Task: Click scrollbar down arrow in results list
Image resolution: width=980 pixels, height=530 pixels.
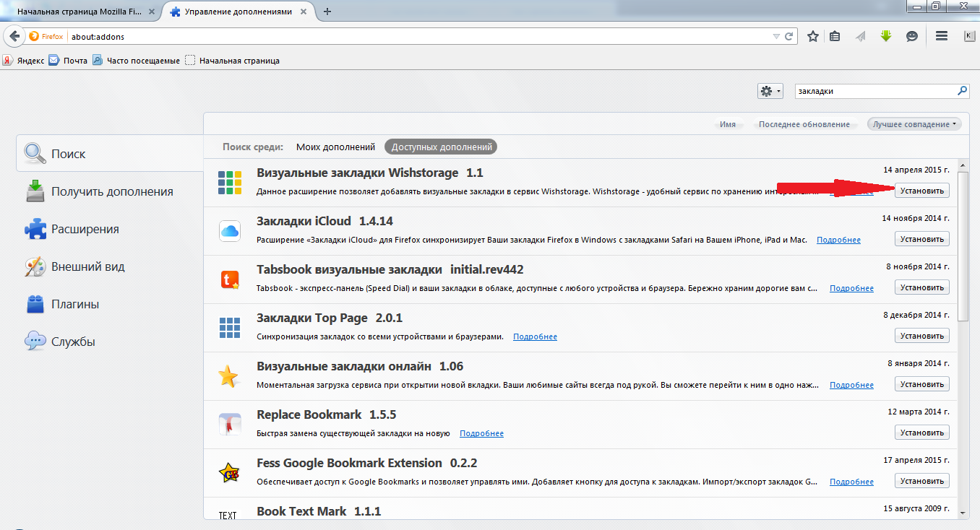Action: pyautogui.click(x=963, y=512)
